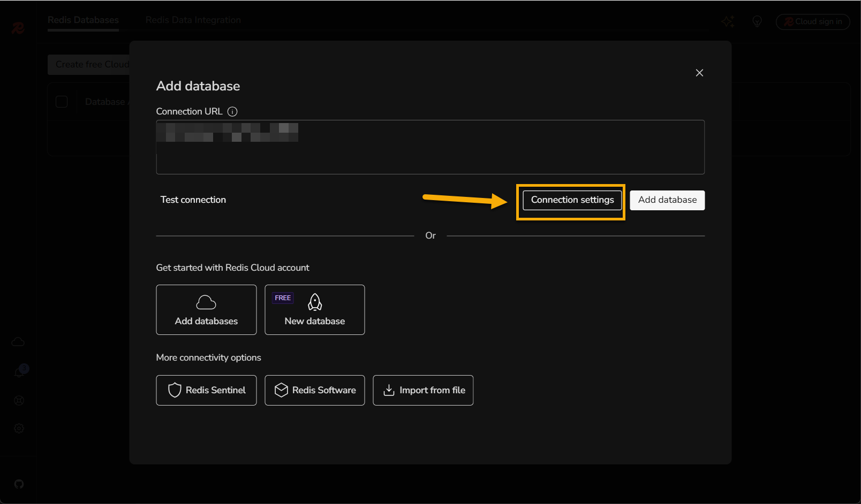The height and width of the screenshot is (504, 861).
Task: Open the Redis Copilot sparkle icon
Action: click(x=728, y=21)
